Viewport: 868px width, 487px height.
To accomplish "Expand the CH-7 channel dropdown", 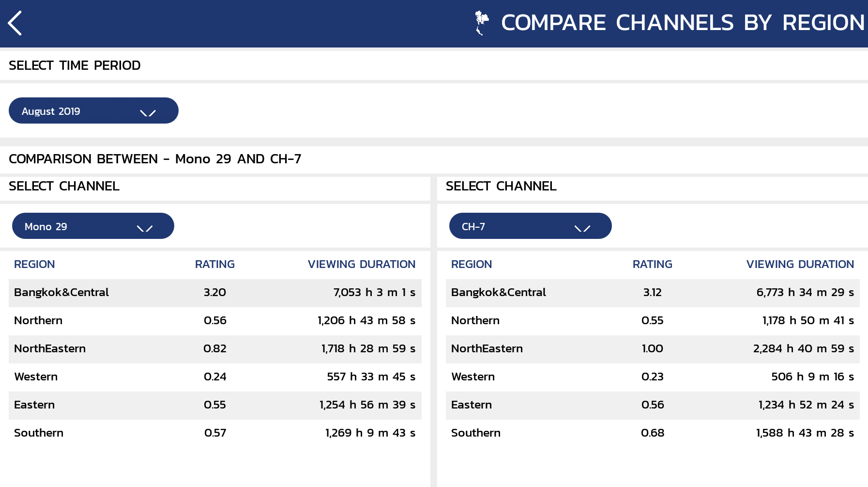I will pos(530,226).
